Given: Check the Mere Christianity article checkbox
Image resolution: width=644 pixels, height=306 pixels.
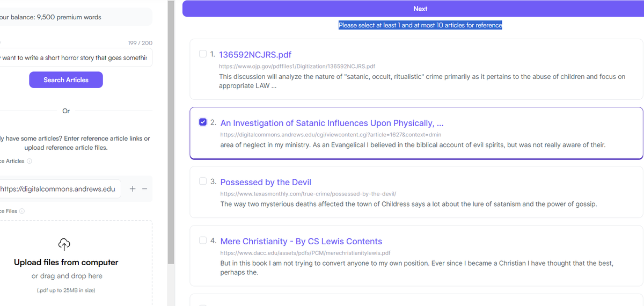Looking at the screenshot, I should pyautogui.click(x=203, y=240).
